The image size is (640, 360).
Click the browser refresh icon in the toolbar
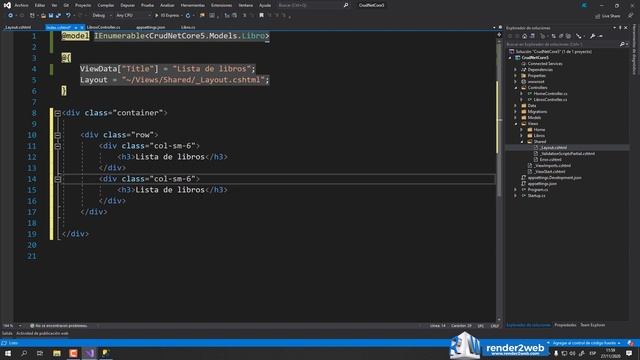[188, 16]
